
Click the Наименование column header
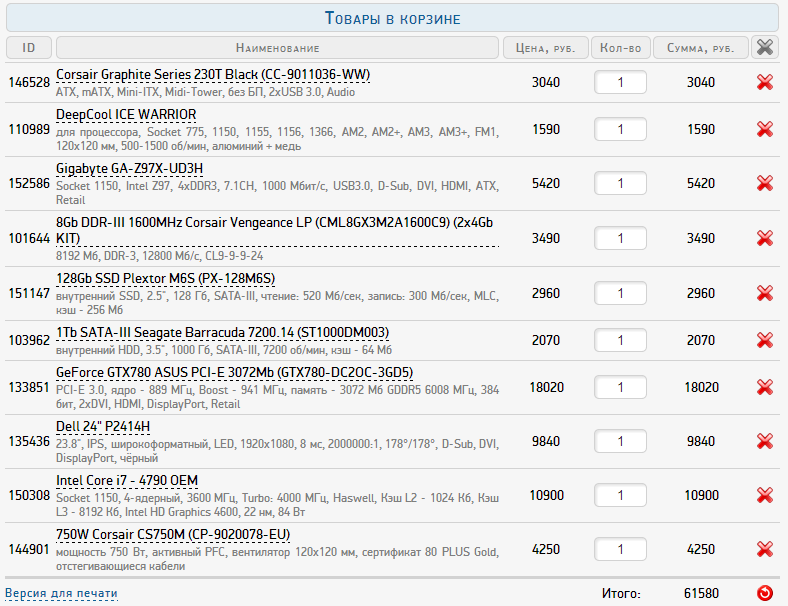point(277,48)
